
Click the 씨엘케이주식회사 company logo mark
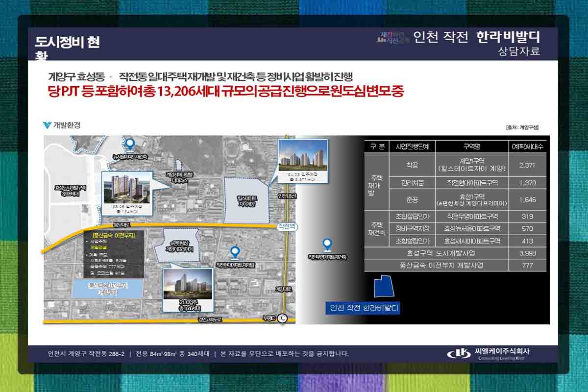pos(458,353)
